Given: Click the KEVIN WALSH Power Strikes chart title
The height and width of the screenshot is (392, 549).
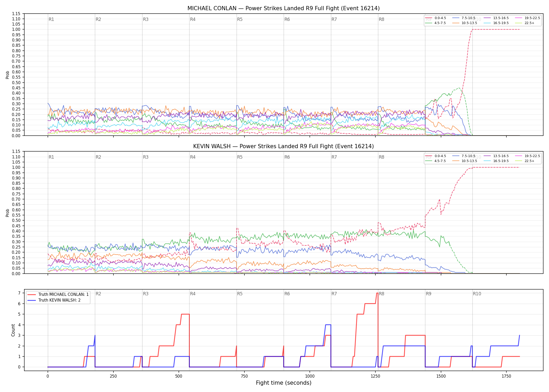Looking at the screenshot, I should coord(283,146).
